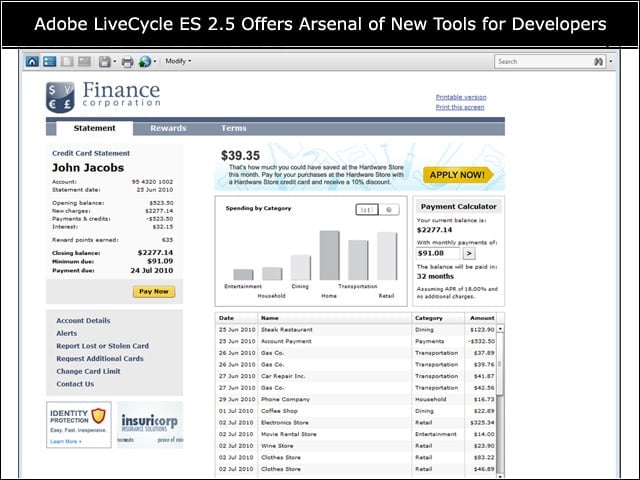Click the Pay Now button

[x=153, y=291]
